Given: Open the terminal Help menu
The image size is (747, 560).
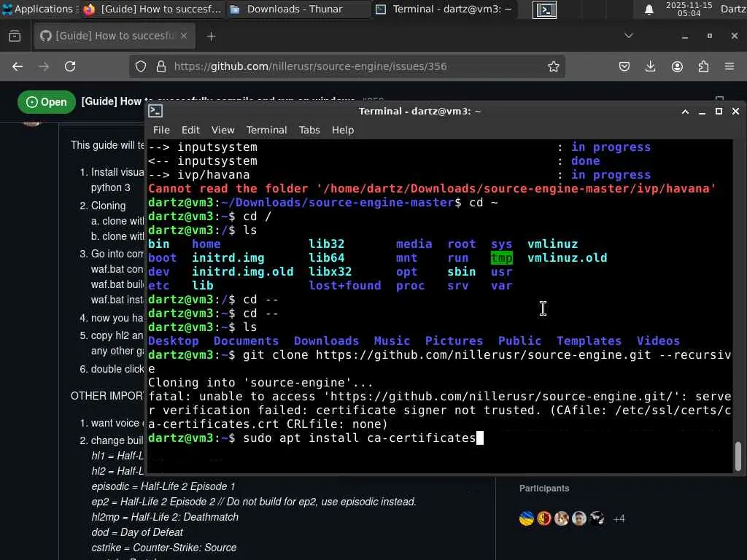Looking at the screenshot, I should tap(343, 130).
